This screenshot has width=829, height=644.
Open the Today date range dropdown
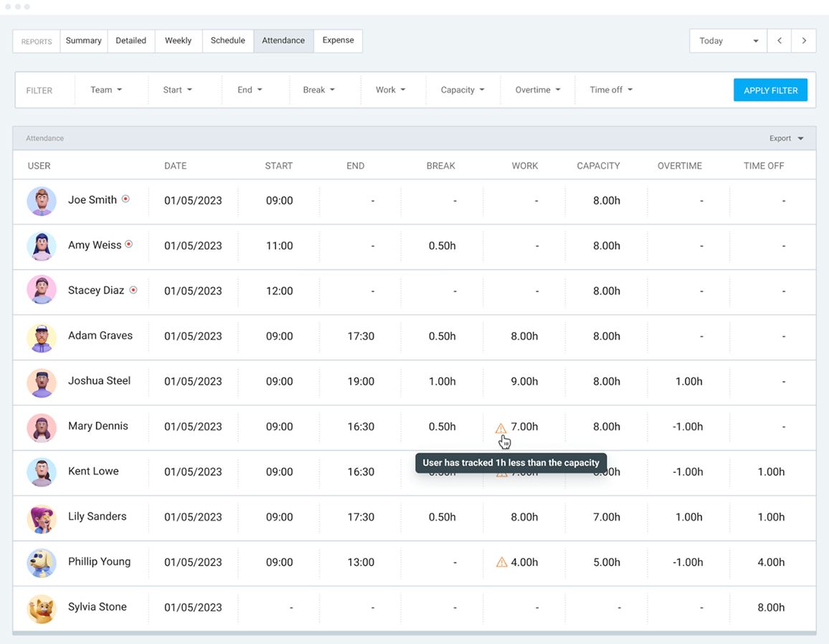728,41
